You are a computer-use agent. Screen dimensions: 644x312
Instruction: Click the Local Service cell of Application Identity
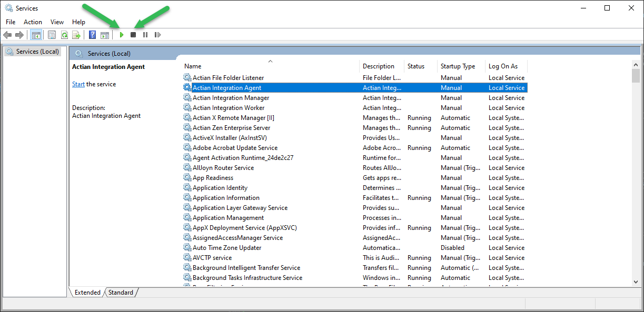coord(507,188)
